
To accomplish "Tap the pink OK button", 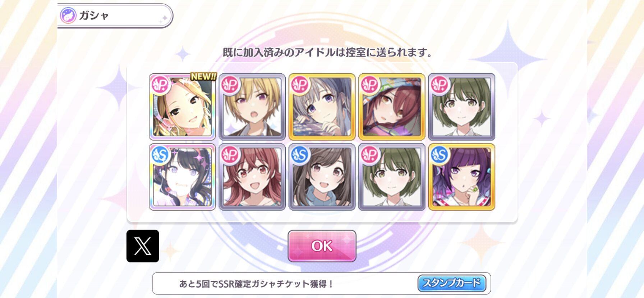I will click(x=322, y=246).
